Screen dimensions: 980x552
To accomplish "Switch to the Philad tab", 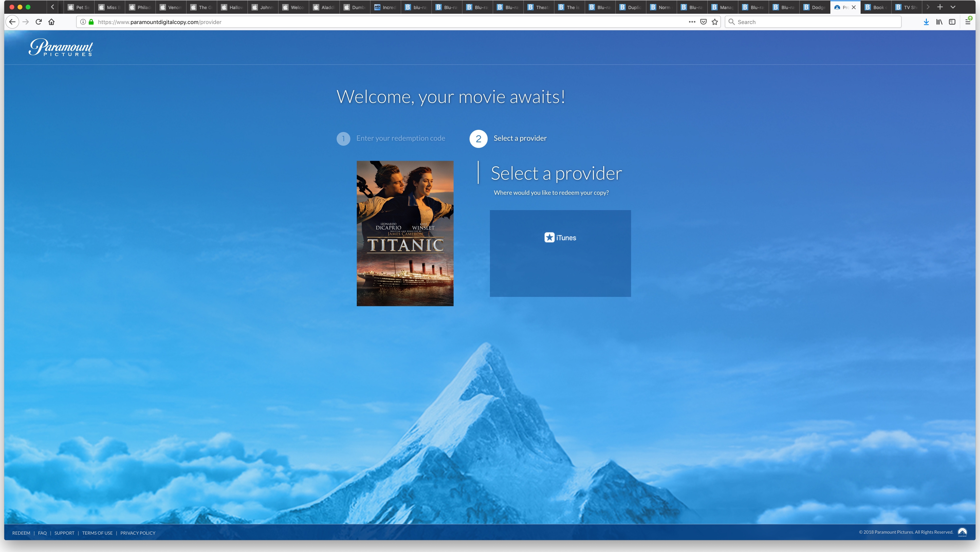I will 140,7.
